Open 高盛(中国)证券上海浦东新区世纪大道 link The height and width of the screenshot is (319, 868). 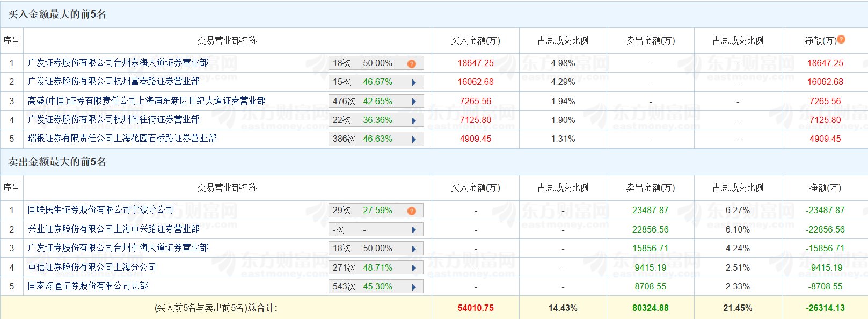(x=147, y=101)
